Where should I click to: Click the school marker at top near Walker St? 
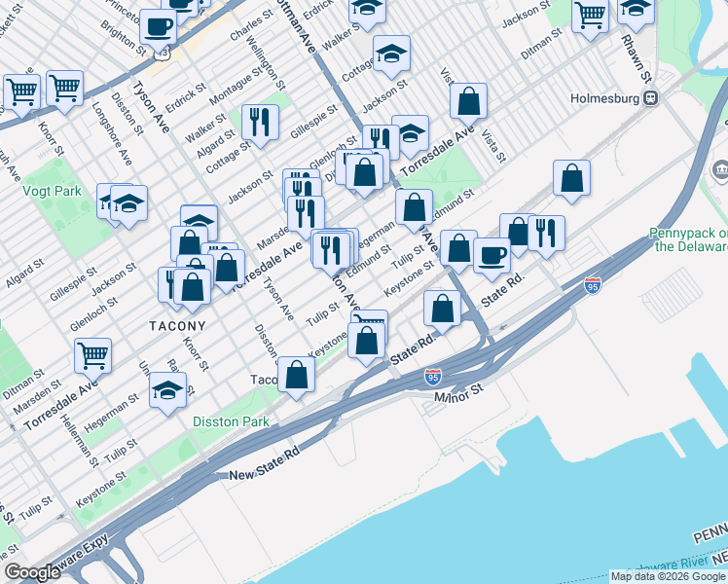pyautogui.click(x=367, y=12)
